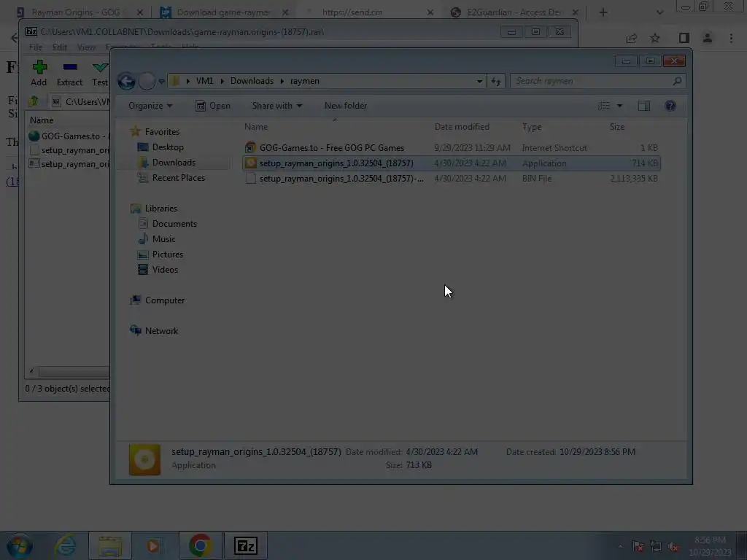Expand the view options dropdown arrow
747x560 pixels.
(619, 106)
